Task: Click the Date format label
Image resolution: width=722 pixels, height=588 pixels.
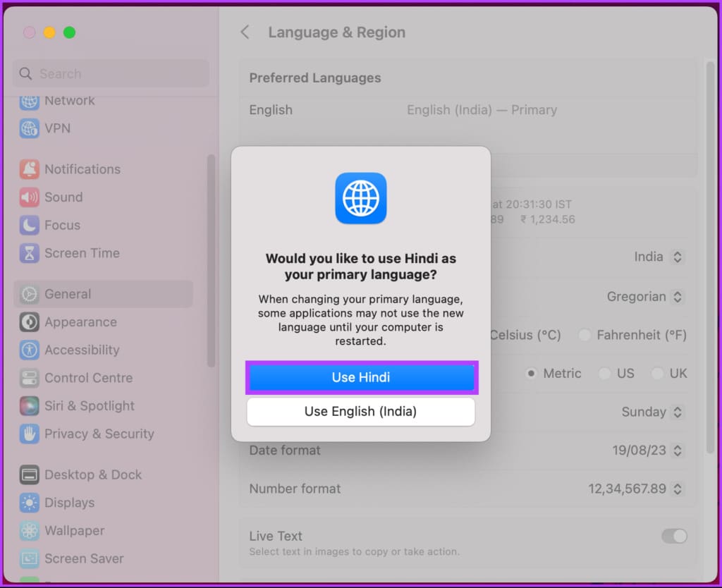Action: (x=285, y=451)
